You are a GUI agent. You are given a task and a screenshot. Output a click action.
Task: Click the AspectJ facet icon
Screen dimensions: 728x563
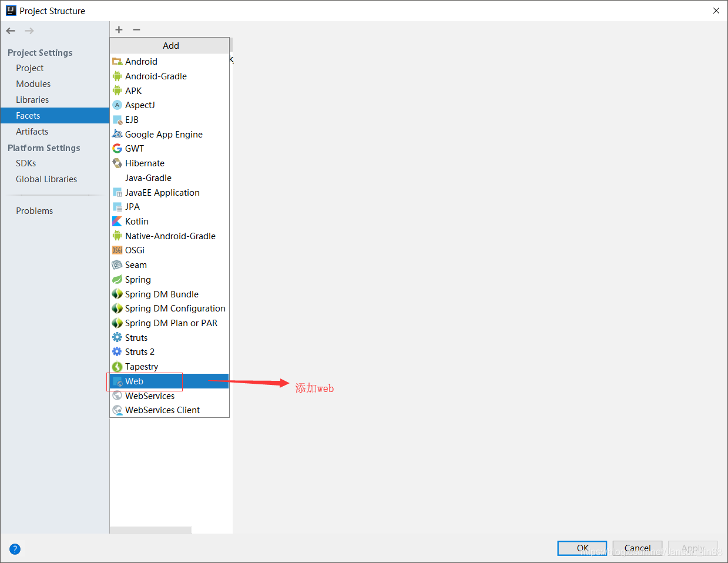[x=117, y=105]
